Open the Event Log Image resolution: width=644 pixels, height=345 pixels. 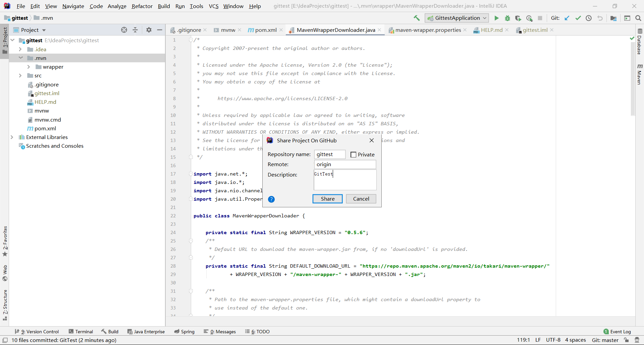pos(617,332)
